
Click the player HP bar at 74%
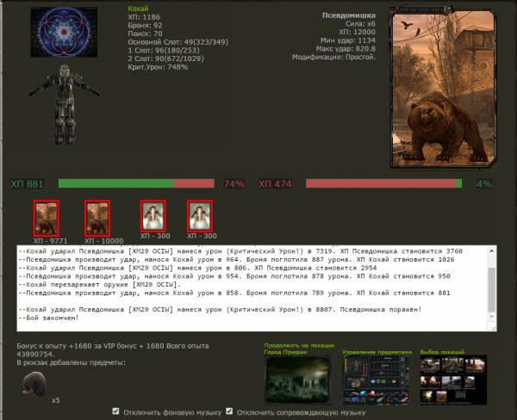click(140, 183)
